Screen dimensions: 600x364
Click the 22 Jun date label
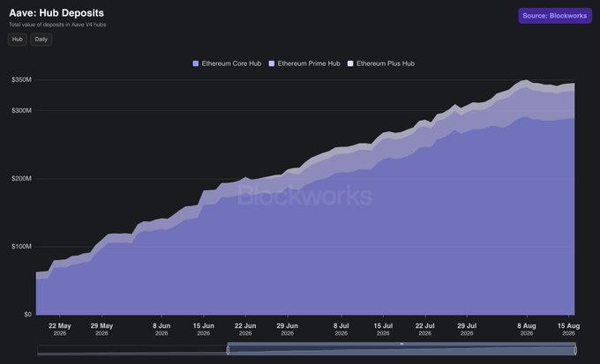coord(245,329)
